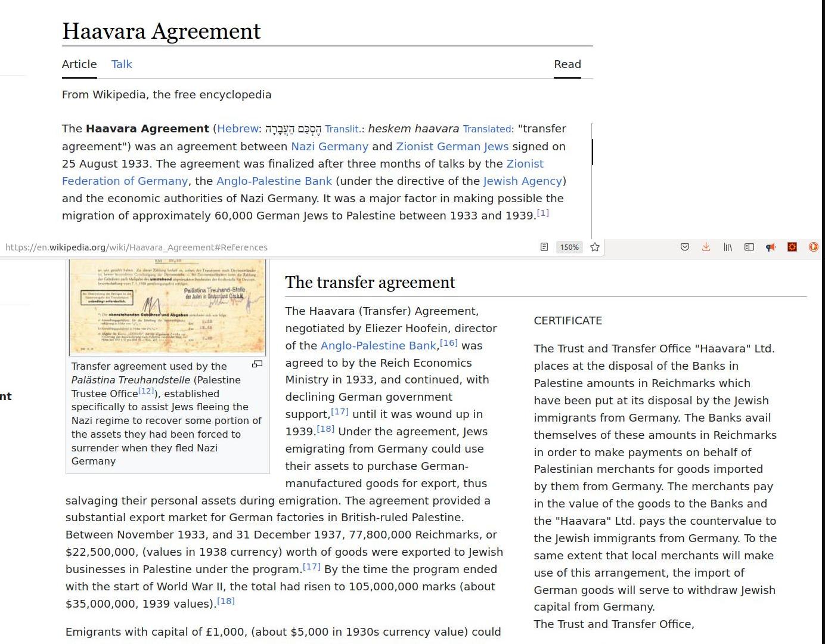Open the Nazi Germany link
This screenshot has height=644, width=825.
tap(330, 147)
